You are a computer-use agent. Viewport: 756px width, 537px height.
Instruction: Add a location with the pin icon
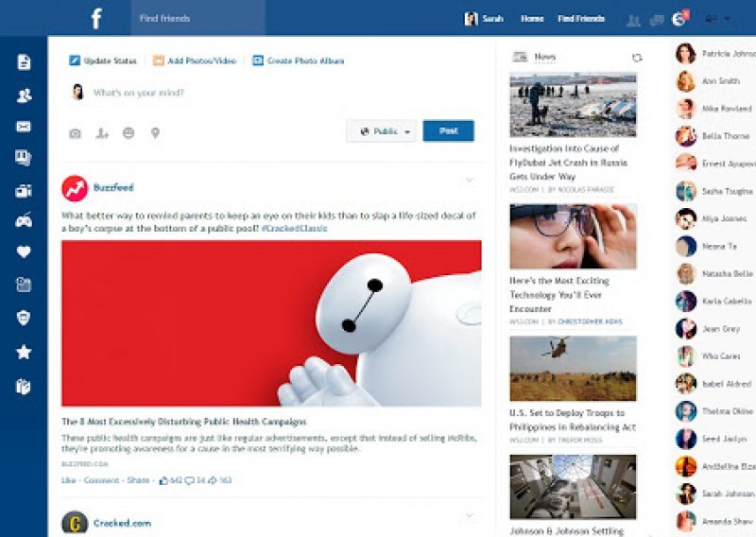155,132
